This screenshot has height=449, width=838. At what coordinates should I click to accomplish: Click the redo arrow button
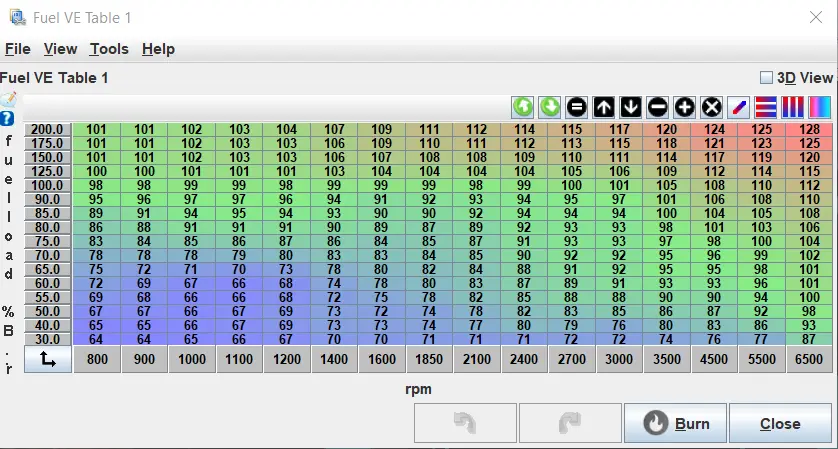click(570, 423)
